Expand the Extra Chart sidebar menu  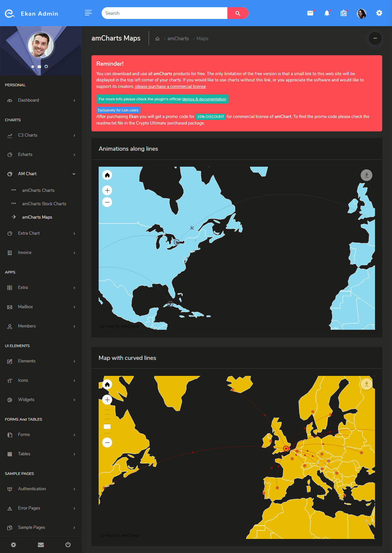[x=41, y=233]
